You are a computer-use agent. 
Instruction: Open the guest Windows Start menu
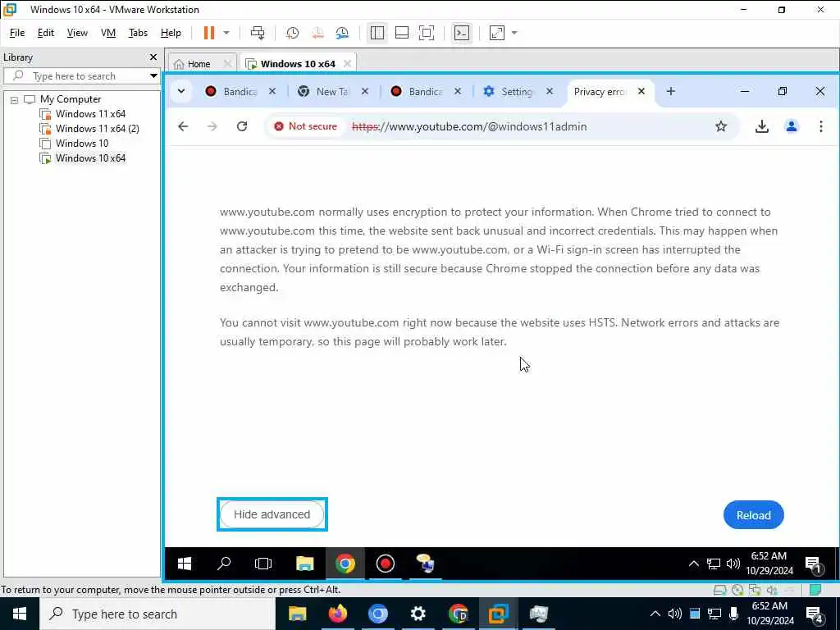point(185,564)
